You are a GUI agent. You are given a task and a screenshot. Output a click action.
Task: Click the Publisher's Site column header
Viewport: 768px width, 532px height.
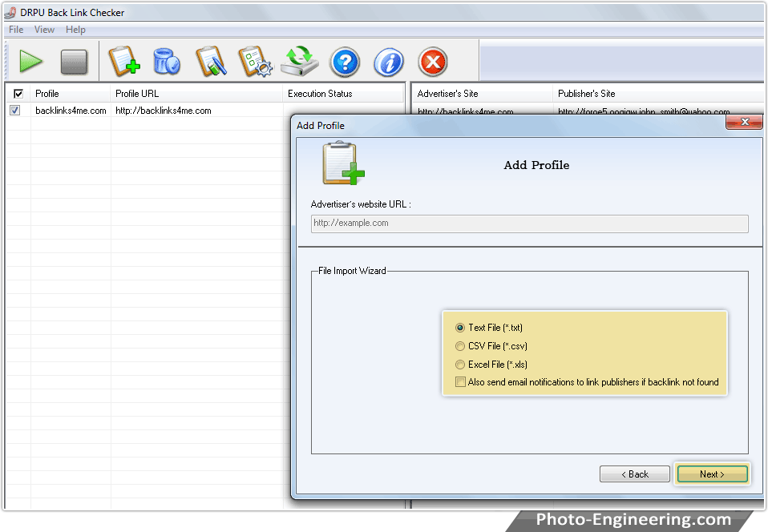[x=658, y=94]
